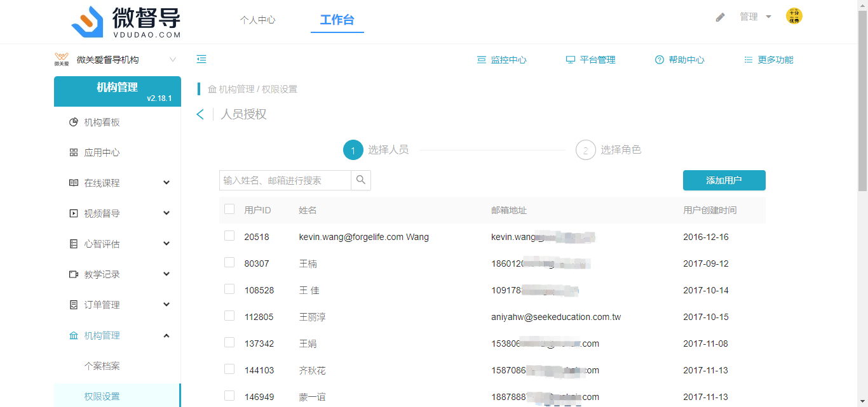Viewport: 868px width, 407px height.
Task: Switch to the 个人中心 tab
Action: pos(257,20)
